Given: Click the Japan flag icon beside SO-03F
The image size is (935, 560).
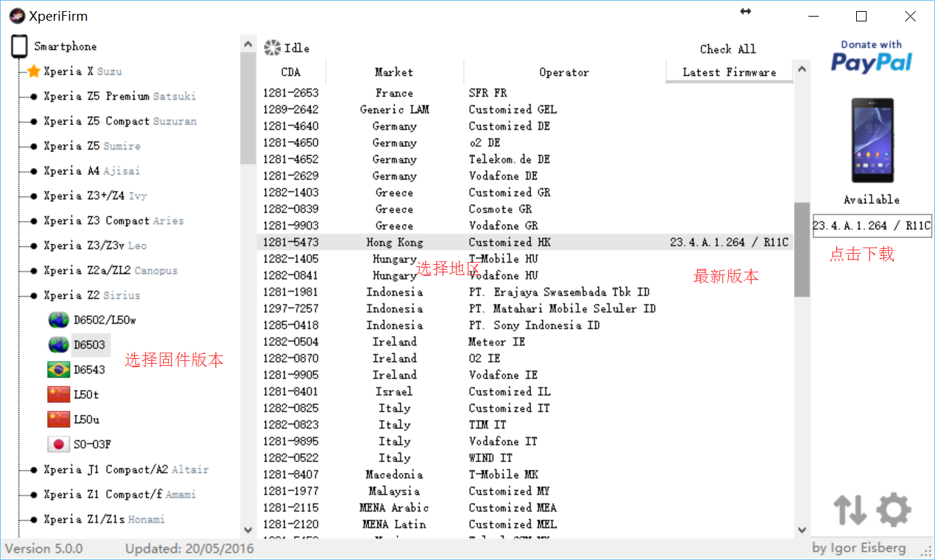Looking at the screenshot, I should (59, 445).
